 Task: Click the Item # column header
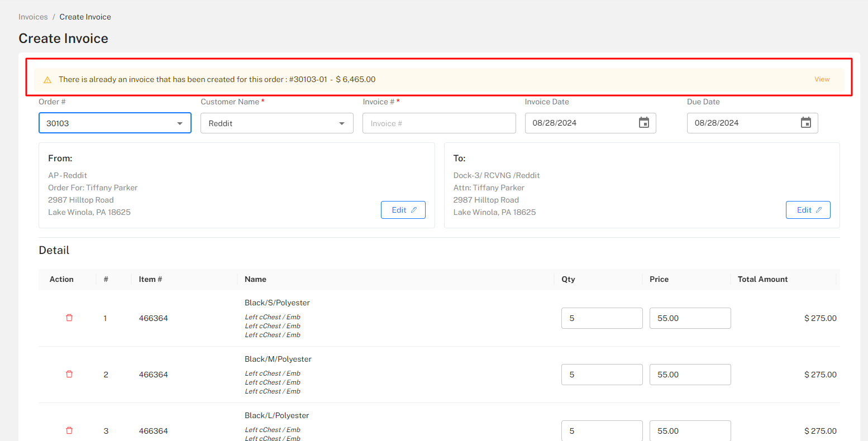(x=150, y=279)
